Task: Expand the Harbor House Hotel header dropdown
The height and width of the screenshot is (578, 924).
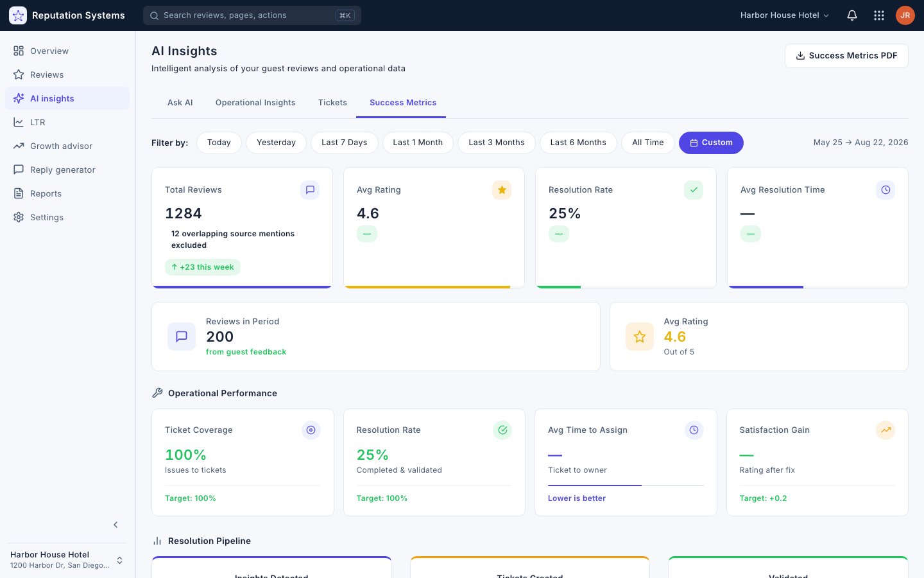Action: click(x=785, y=15)
